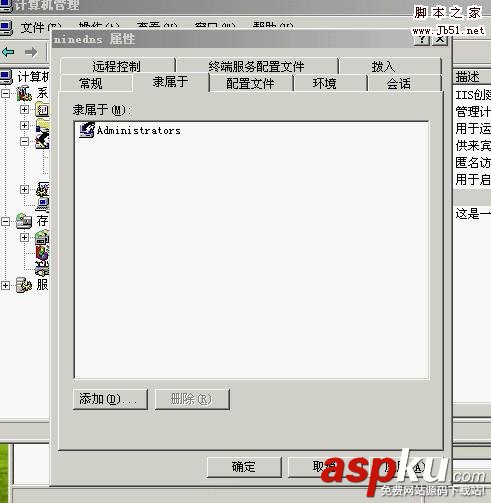Switch to the 远程控制 tab
This screenshot has height=503, width=491.
117,66
